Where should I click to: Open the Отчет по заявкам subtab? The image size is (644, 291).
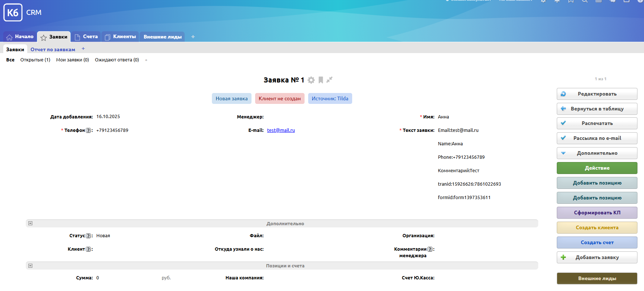53,49
